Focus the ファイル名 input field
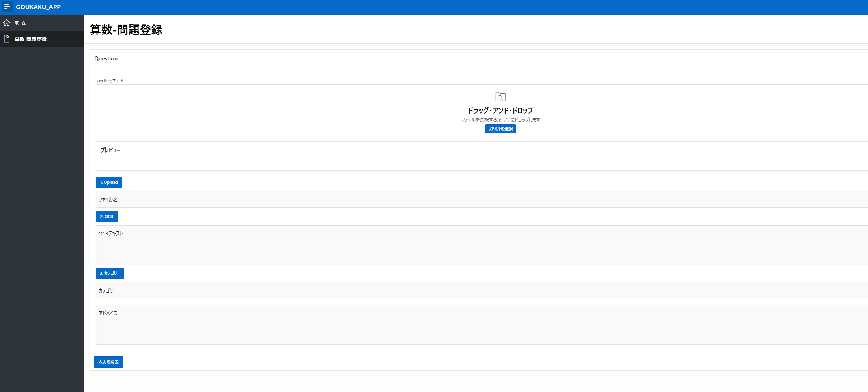 pos(482,200)
